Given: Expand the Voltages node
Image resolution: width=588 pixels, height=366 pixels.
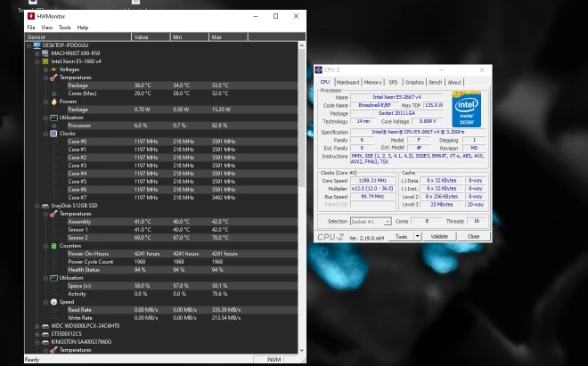Looking at the screenshot, I should [45, 69].
